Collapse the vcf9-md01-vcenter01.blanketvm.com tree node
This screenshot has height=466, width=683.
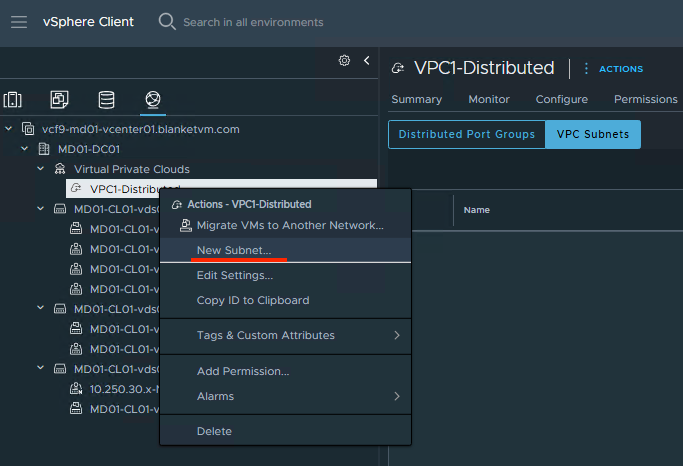coord(10,130)
